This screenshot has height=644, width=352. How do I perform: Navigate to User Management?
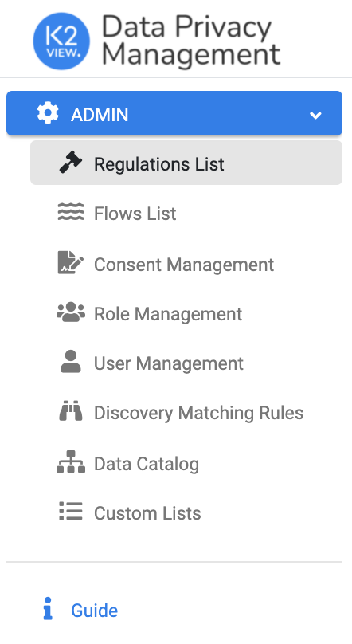click(169, 363)
